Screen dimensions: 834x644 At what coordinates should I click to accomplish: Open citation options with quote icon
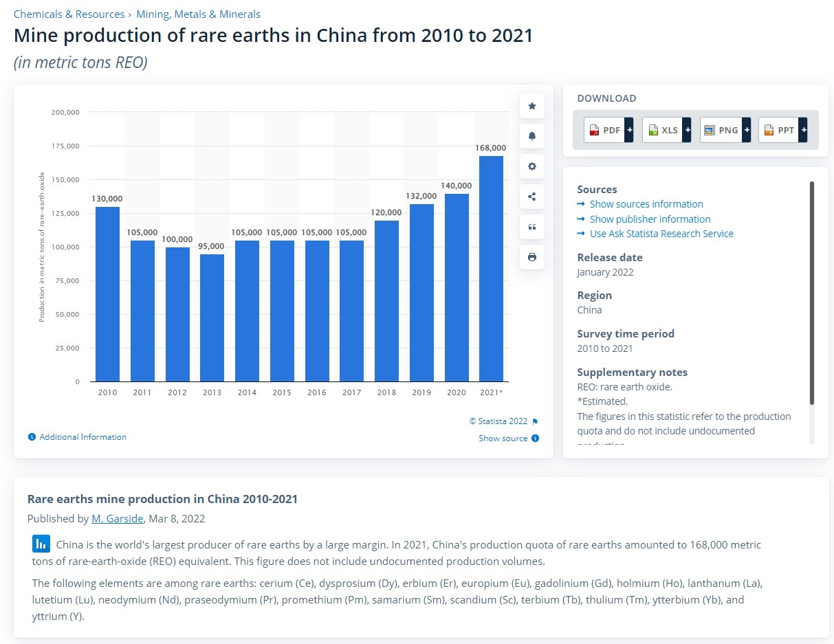click(531, 227)
